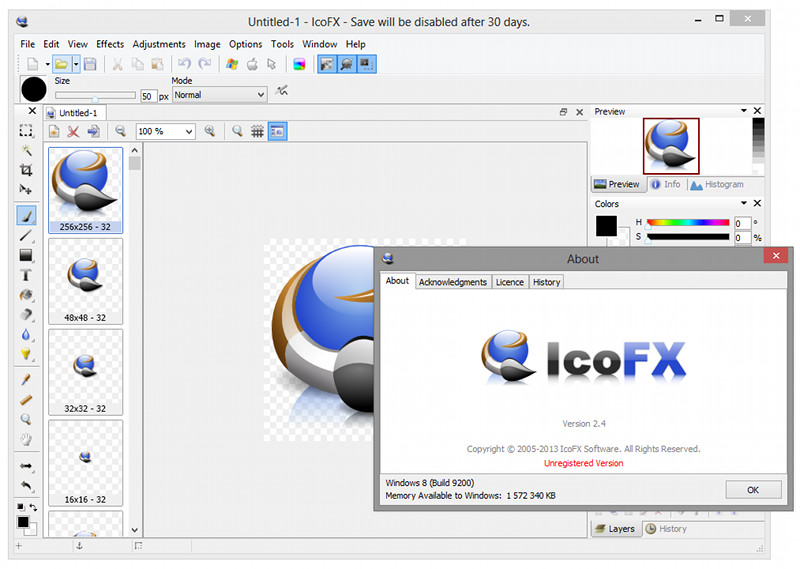Toggle the pixel grid display button

pyautogui.click(x=257, y=132)
